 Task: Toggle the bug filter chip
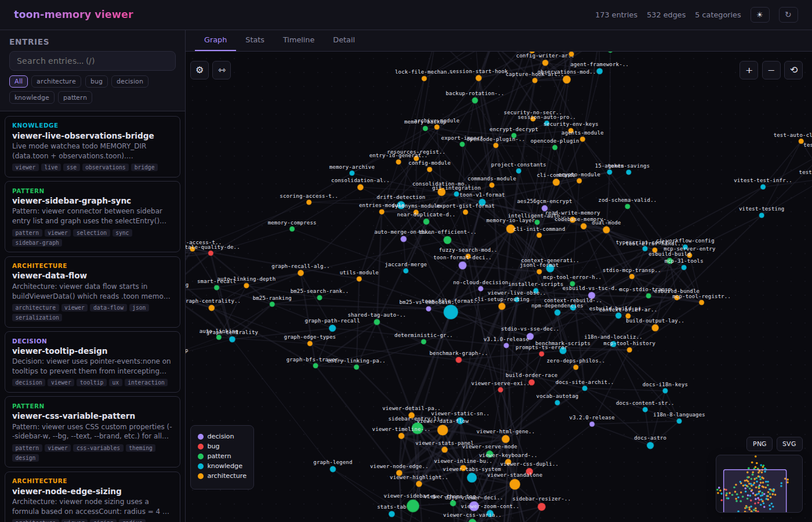click(96, 81)
